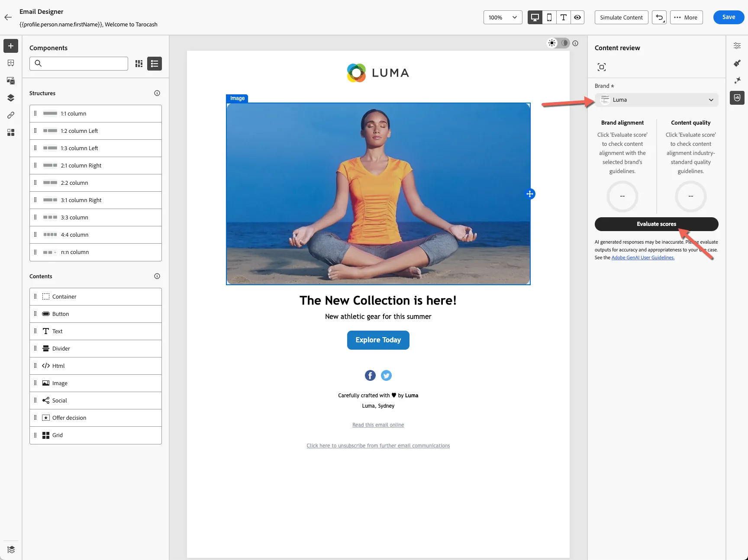Image resolution: width=748 pixels, height=560 pixels.
Task: Focus the components search field
Action: [x=79, y=64]
